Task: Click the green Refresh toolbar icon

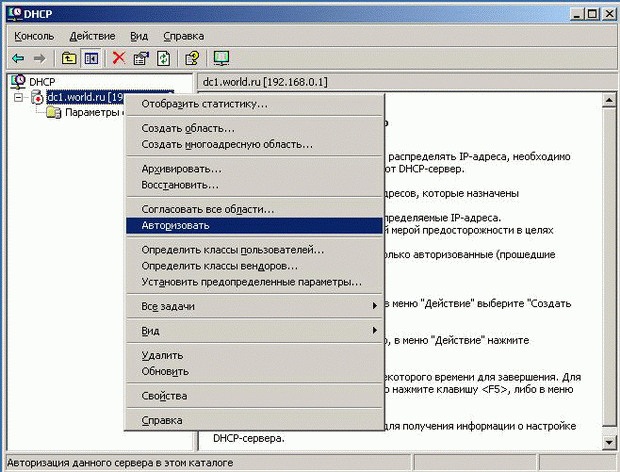Action: 163,58
